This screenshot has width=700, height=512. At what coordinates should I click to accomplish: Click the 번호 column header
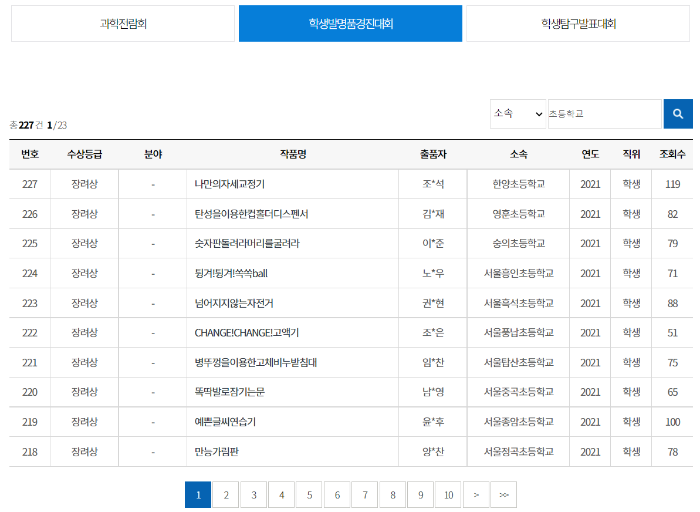[x=30, y=154]
